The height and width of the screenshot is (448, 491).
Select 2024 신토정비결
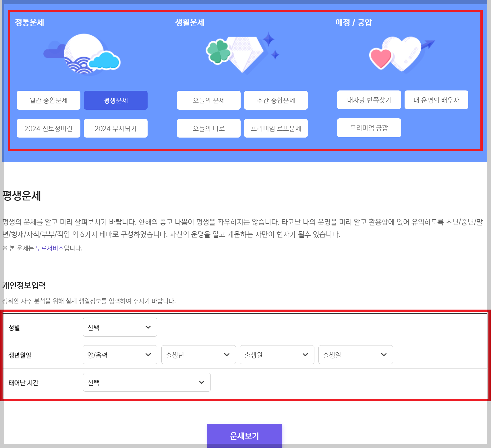point(48,128)
